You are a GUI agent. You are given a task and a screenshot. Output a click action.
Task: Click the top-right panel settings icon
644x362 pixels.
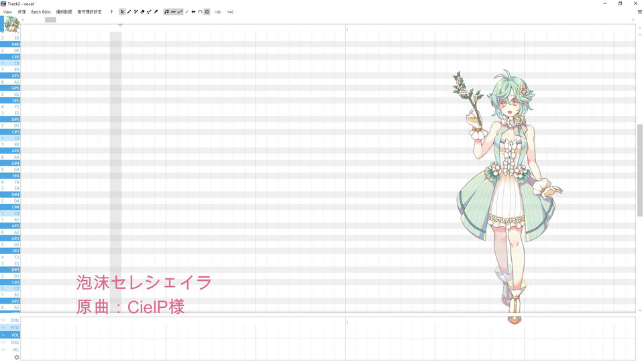pos(639,12)
